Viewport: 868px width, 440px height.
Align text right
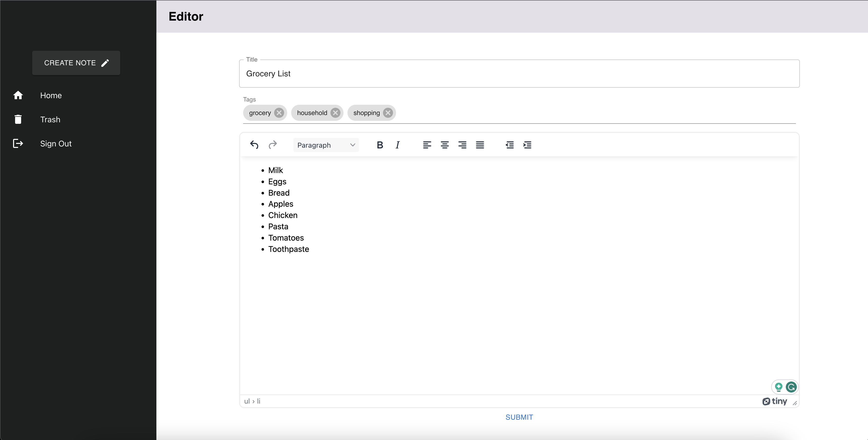coord(462,145)
